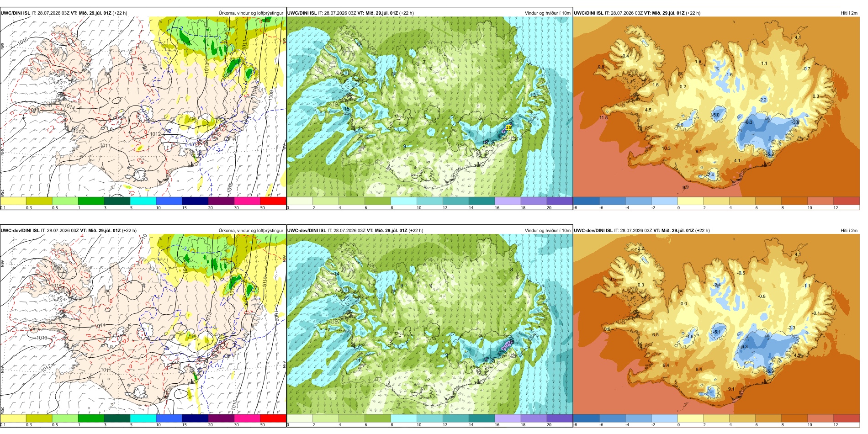Click the UWC-dev/DINI ISL header of wind panel

coord(308,231)
